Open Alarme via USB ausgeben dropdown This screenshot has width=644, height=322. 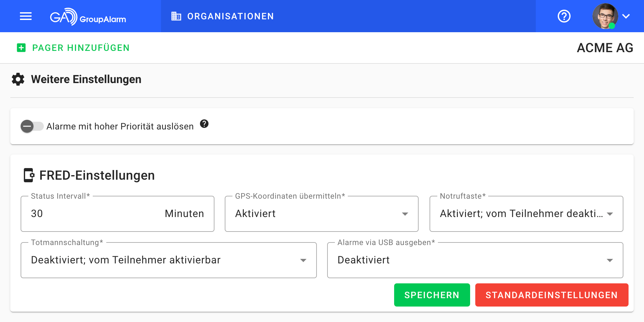[x=475, y=260]
